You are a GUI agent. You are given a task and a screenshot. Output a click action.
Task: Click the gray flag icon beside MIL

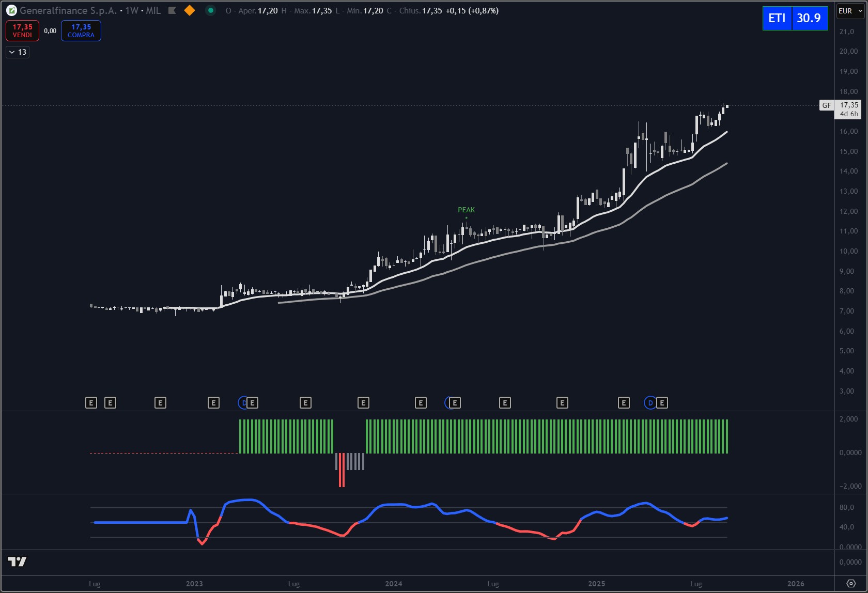click(173, 10)
